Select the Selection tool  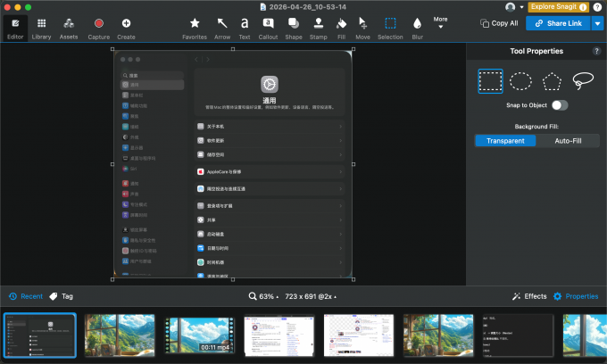(390, 29)
